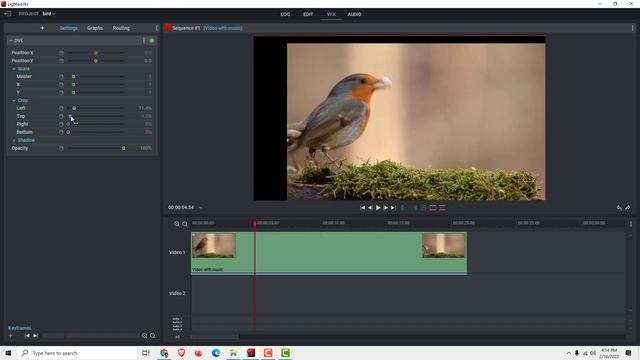Jump to end of sequence

click(393, 208)
